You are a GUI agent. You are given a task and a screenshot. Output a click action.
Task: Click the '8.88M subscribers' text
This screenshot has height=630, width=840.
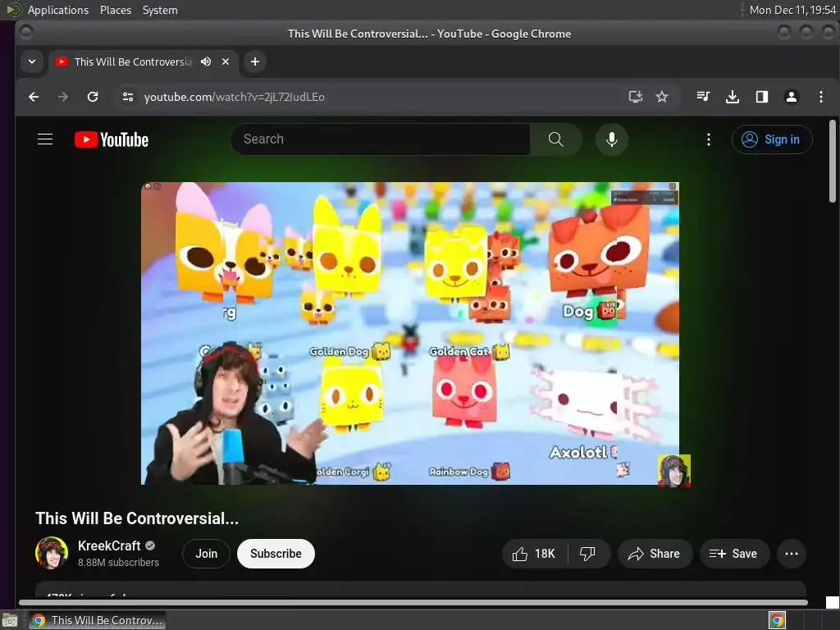pyautogui.click(x=118, y=562)
